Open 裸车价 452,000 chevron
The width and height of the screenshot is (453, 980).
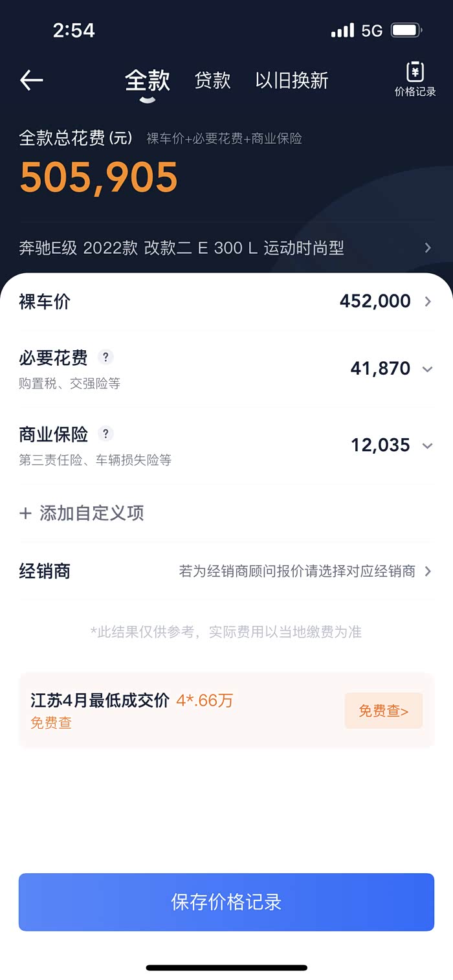coord(428,302)
